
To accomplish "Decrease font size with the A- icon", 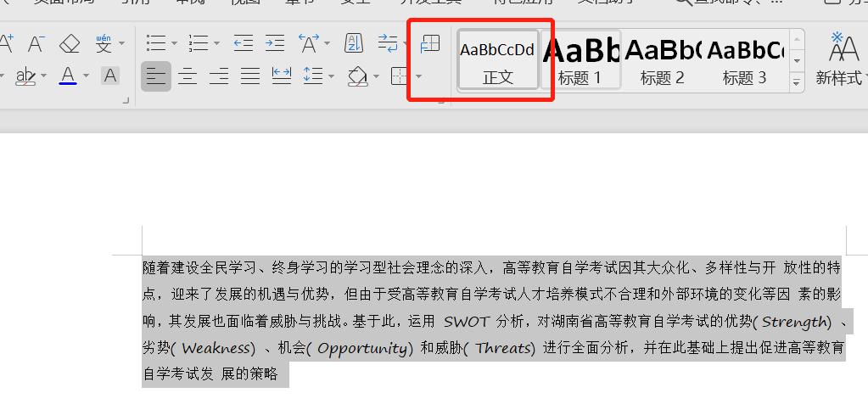I will tap(36, 43).
